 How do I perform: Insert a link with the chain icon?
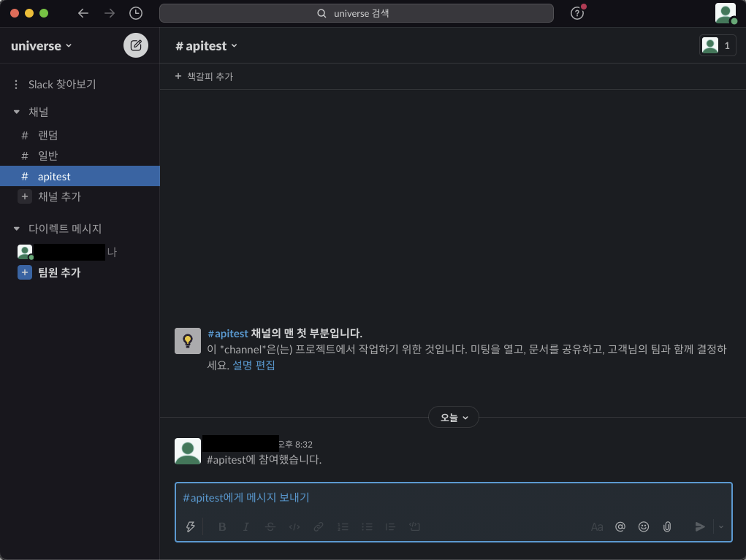coord(319,526)
